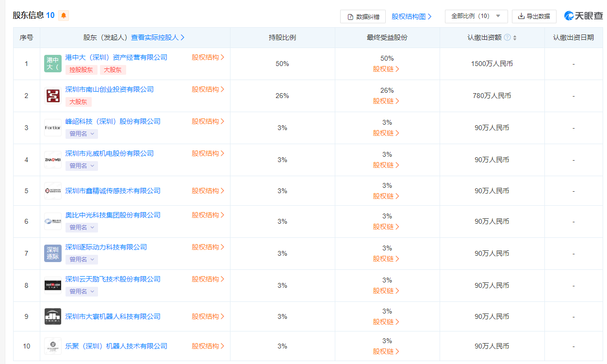The height and width of the screenshot is (364, 607).
Task: Click 奥比中光 company logo
Action: tap(53, 221)
